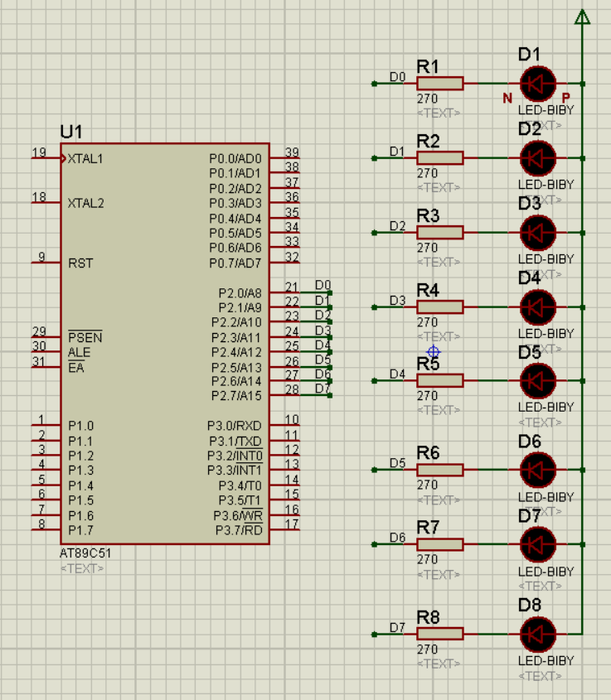Click the EA pin label
This screenshot has height=700, width=611.
tap(76, 368)
